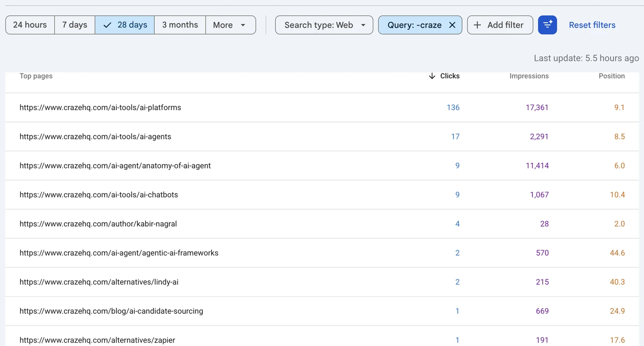Click the 6.0 position value
The width and height of the screenshot is (644, 346).
[x=620, y=165]
